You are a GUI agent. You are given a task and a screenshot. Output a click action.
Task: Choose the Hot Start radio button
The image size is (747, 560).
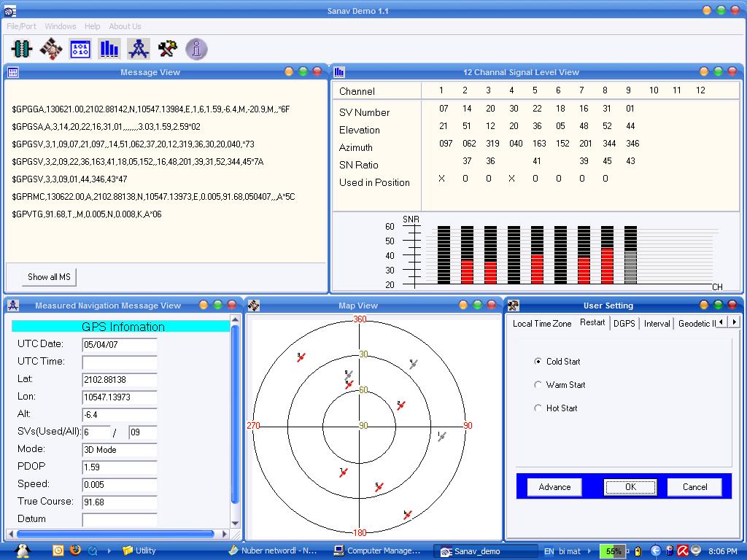[538, 408]
